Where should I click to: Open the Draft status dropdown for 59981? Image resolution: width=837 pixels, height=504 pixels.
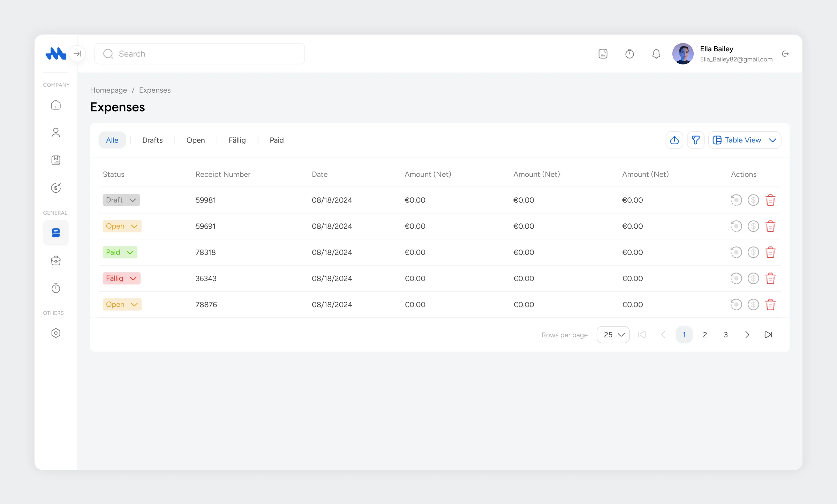pos(121,200)
